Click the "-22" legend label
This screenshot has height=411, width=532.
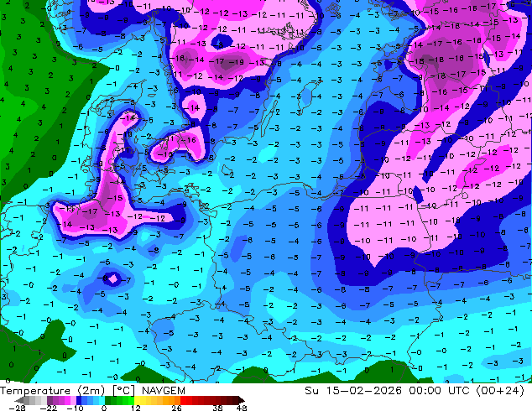tap(48, 408)
